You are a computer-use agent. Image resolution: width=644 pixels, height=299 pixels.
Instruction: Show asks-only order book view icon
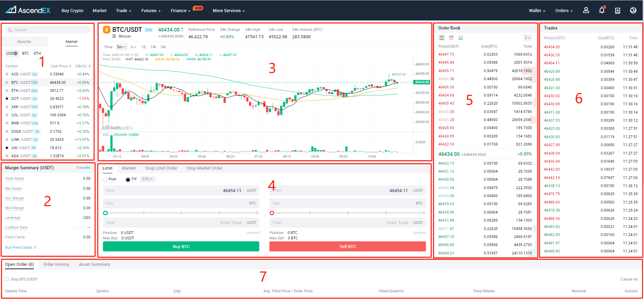[x=451, y=38]
